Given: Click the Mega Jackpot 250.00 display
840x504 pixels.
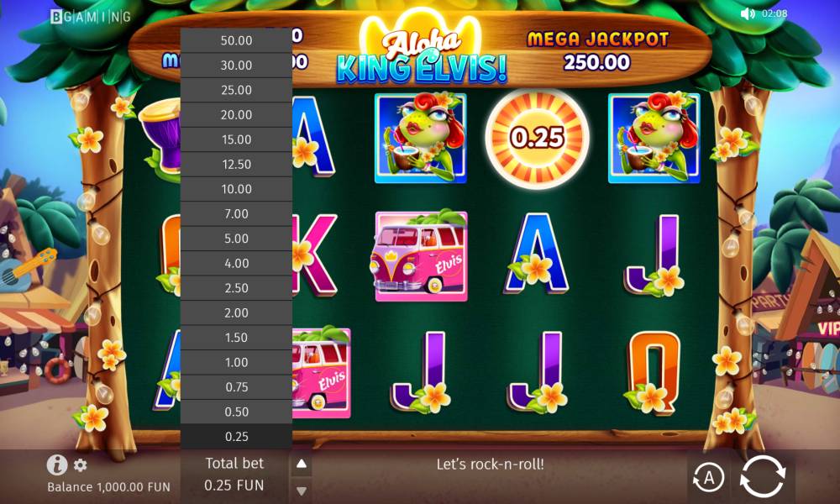Looking at the screenshot, I should (x=597, y=51).
